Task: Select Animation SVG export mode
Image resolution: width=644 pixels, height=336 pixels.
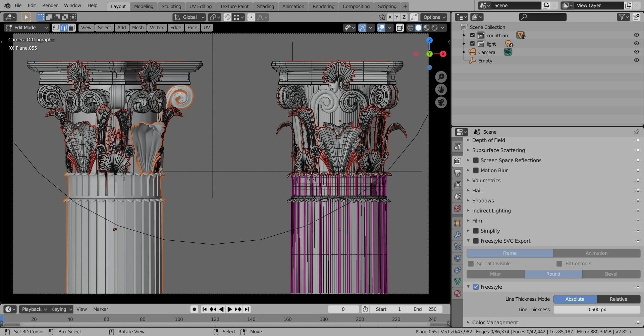Action: 596,253
